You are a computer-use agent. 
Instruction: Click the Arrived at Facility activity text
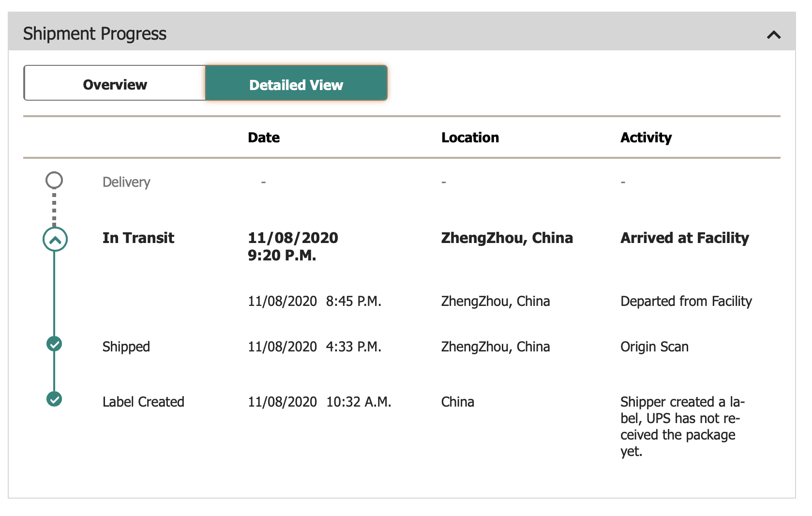[684, 238]
